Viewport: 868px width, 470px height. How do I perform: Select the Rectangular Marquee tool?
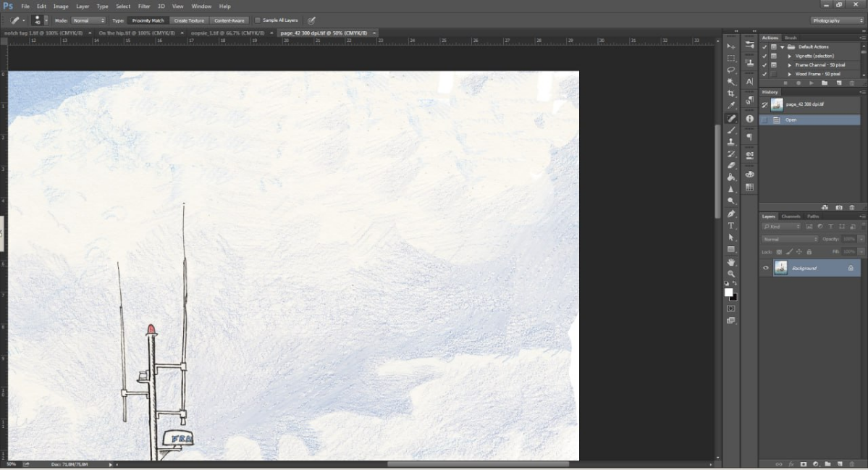pyautogui.click(x=731, y=58)
